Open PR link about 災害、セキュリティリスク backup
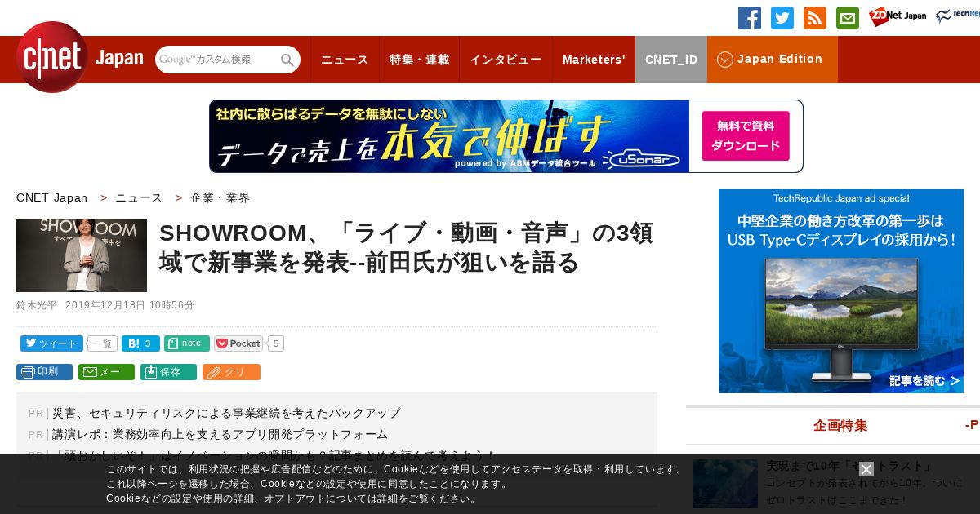The height and width of the screenshot is (514, 980). click(x=226, y=413)
